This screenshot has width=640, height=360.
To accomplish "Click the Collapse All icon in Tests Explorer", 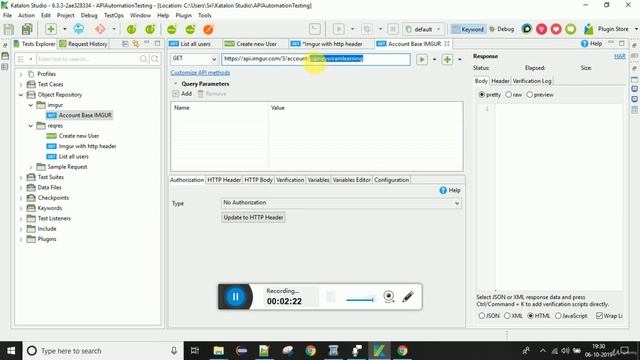I will point(125,44).
